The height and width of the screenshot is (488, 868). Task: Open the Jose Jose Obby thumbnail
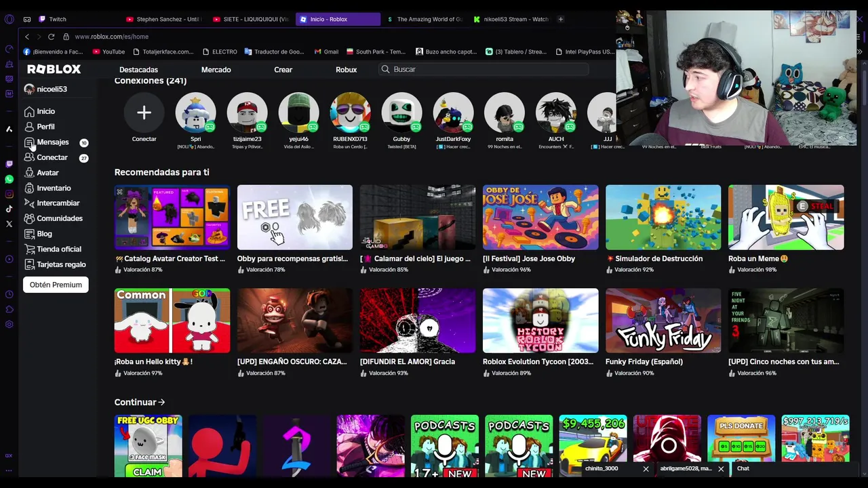(x=540, y=217)
